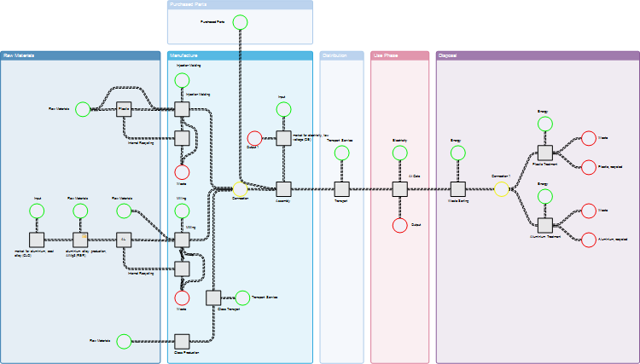The width and height of the screenshot is (640, 364).
Task: Select Waste circle below Milling recycling
Action: pos(182,298)
